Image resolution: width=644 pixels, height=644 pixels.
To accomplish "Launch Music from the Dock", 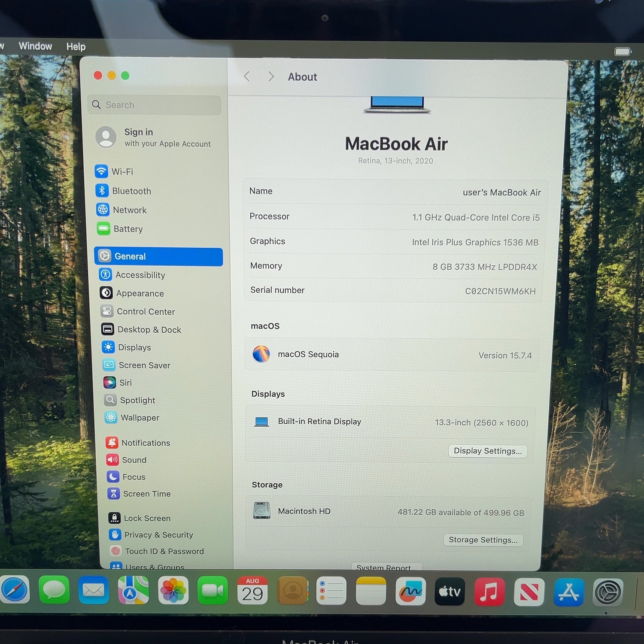I will click(489, 592).
